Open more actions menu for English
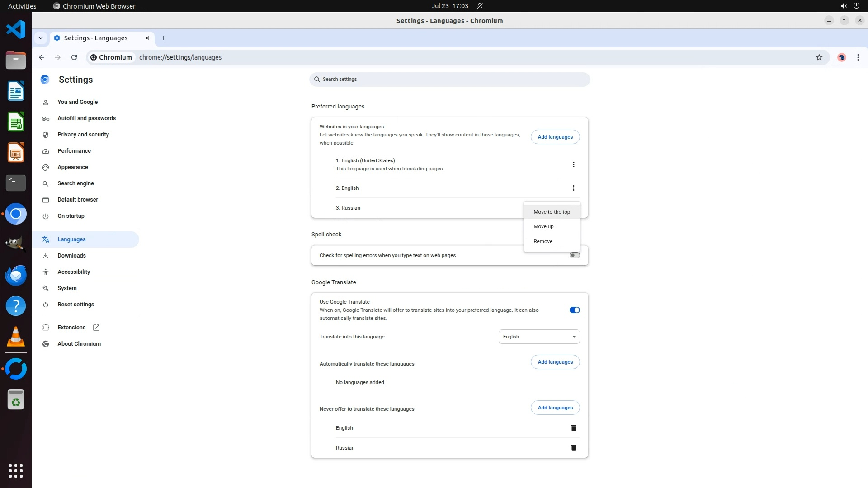Viewport: 868px width, 488px height. [573, 188]
